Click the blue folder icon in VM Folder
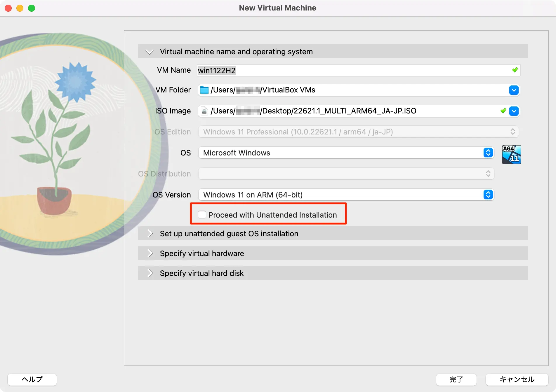 [x=204, y=90]
